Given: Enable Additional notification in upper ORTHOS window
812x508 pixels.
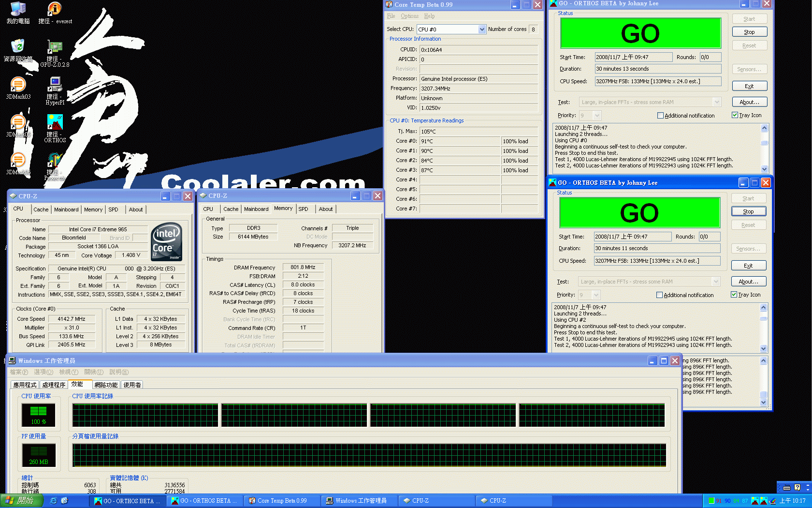Looking at the screenshot, I should pyautogui.click(x=660, y=116).
